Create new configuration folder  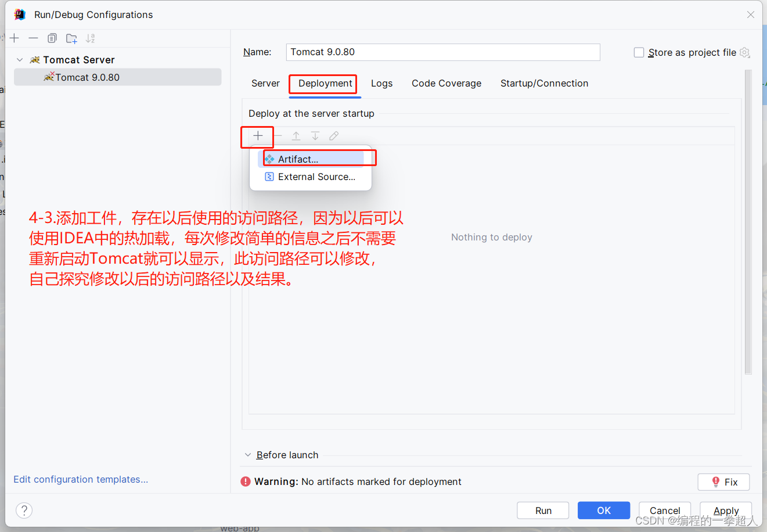click(71, 38)
